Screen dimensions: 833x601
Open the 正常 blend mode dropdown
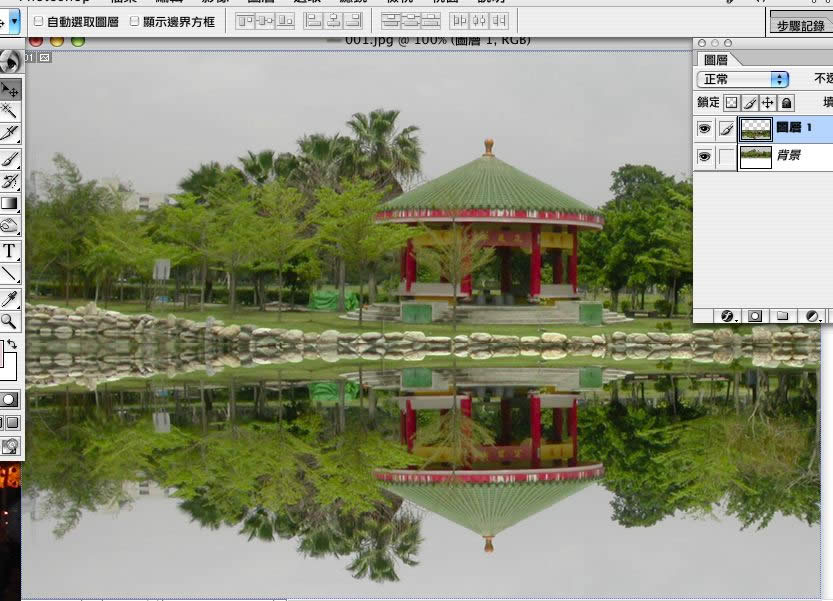[743, 79]
